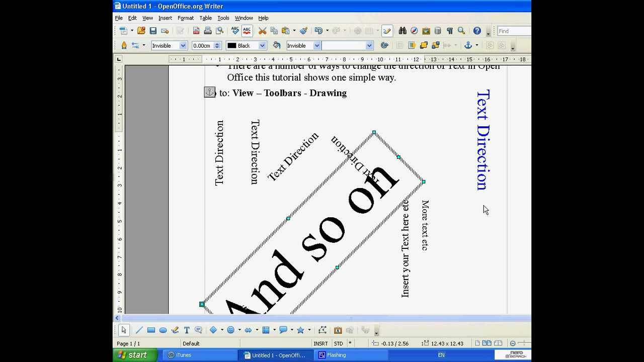Click the Copy icon
This screenshot has height=362, width=644.
click(274, 31)
